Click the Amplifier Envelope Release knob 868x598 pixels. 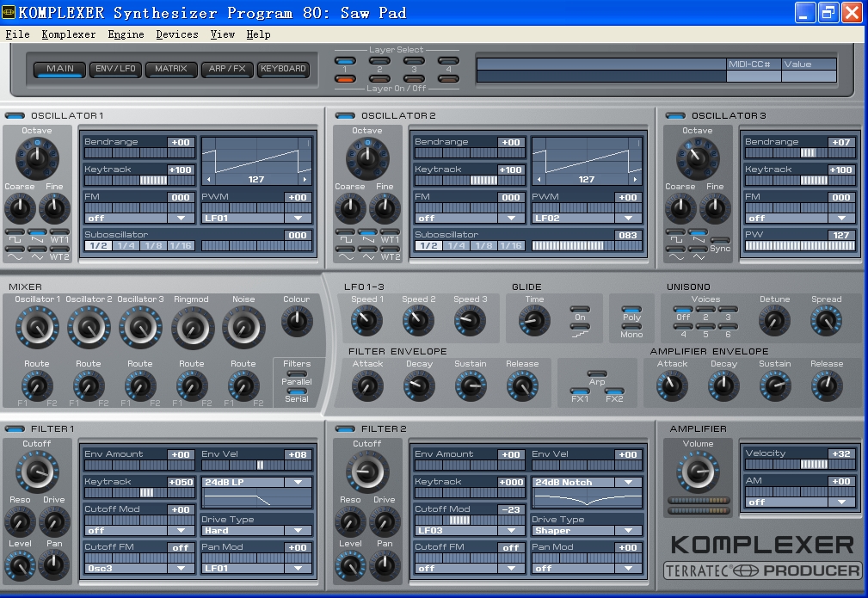pyautogui.click(x=827, y=385)
